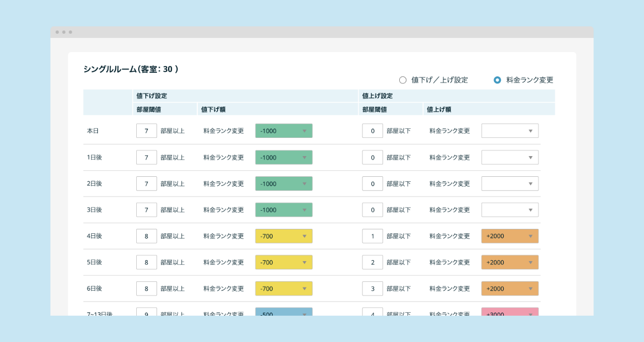Open the 1日後 price-down -1000 dropdown
This screenshot has height=342, width=644.
tap(284, 157)
